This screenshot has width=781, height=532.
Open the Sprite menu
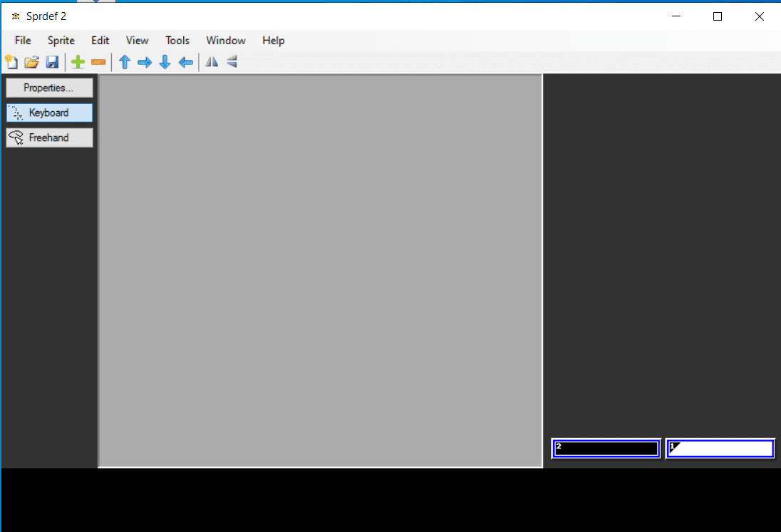(61, 41)
